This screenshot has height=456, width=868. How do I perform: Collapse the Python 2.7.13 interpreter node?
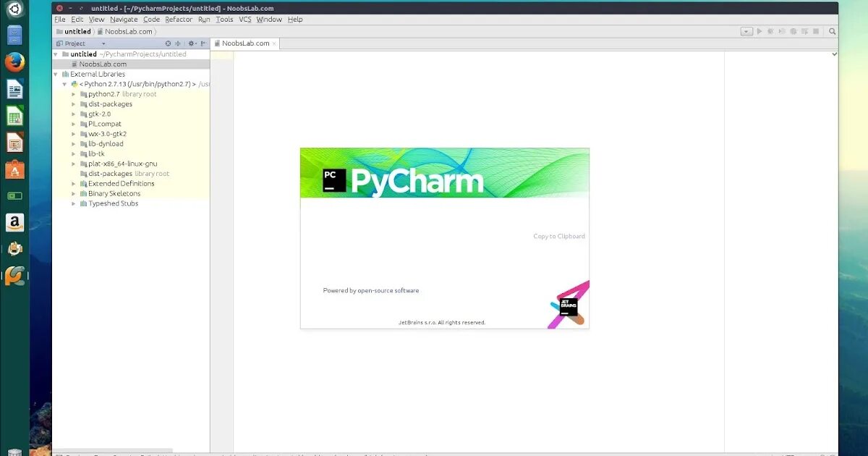coord(64,84)
